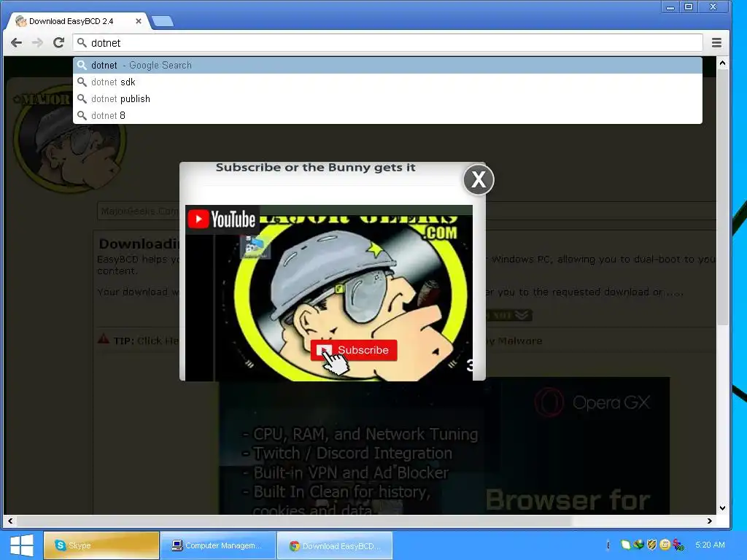Close the Download EasyBCD 2.4 tab
This screenshot has height=560, width=747.
coord(139,21)
